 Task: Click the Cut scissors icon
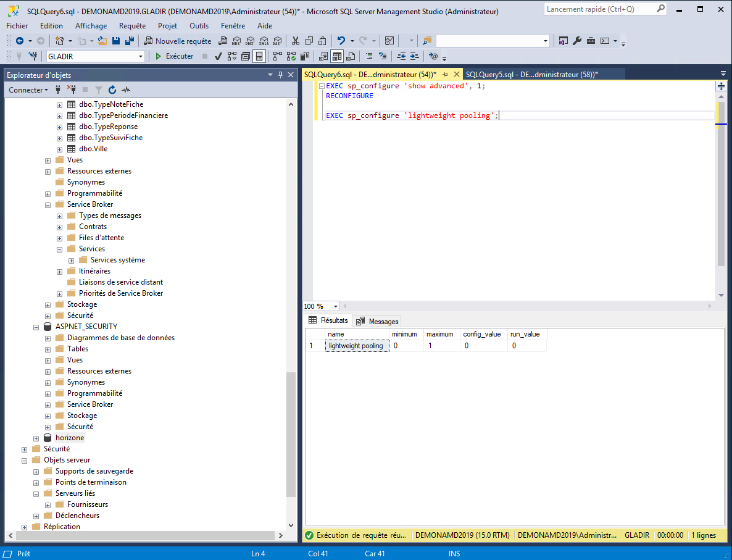(x=295, y=41)
